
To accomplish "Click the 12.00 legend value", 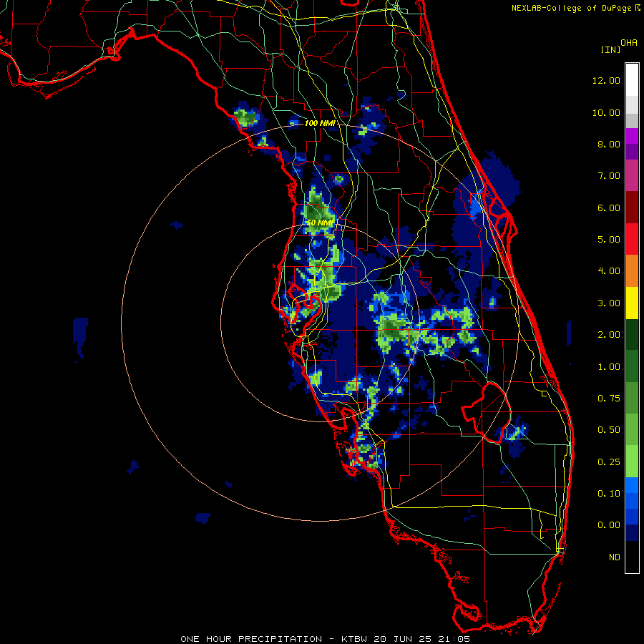I will (606, 80).
